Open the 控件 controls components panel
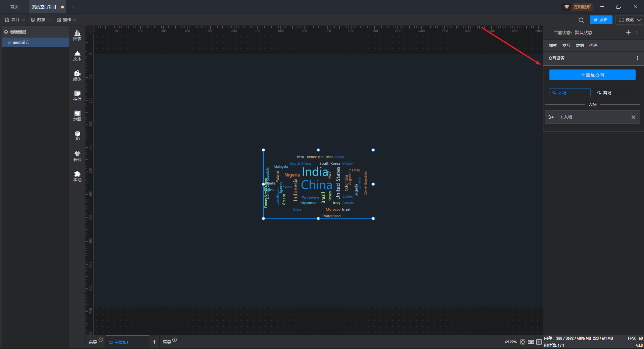Viewport: 644px width, 349px height. tap(77, 96)
